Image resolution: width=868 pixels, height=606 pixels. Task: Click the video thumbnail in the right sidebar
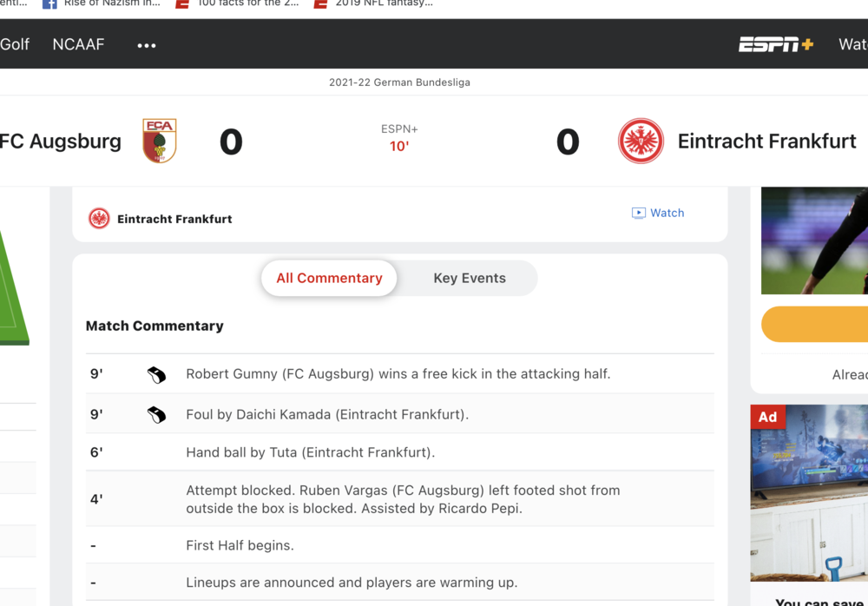pyautogui.click(x=816, y=240)
